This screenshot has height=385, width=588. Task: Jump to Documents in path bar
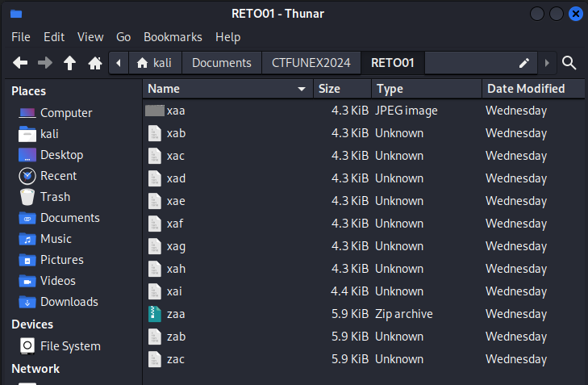pyautogui.click(x=222, y=63)
